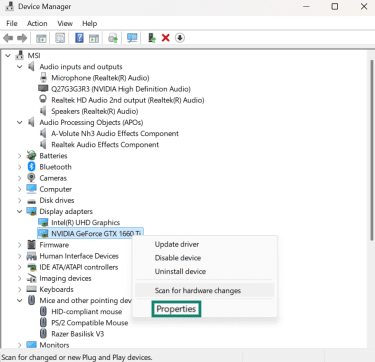Collapse the MSI root node

click(x=8, y=56)
